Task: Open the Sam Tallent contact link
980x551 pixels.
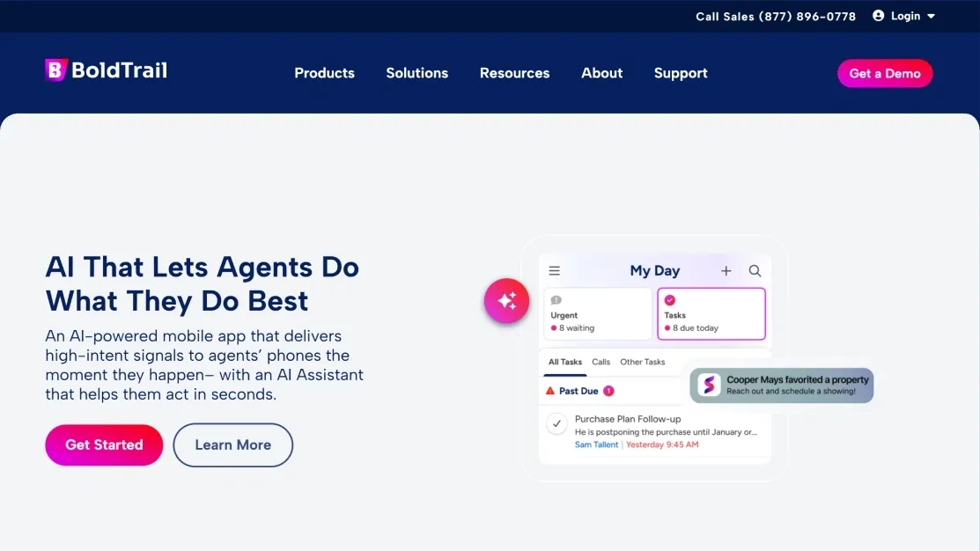Action: [x=596, y=444]
